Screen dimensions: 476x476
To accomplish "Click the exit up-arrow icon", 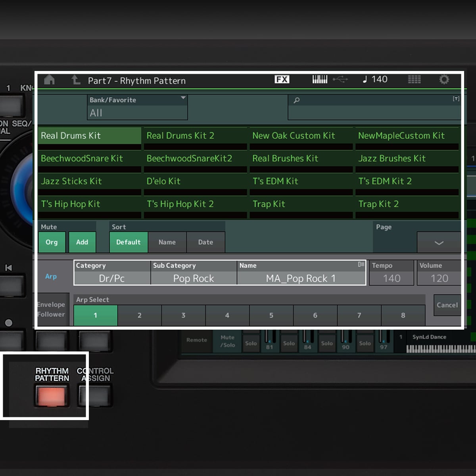I will (75, 80).
